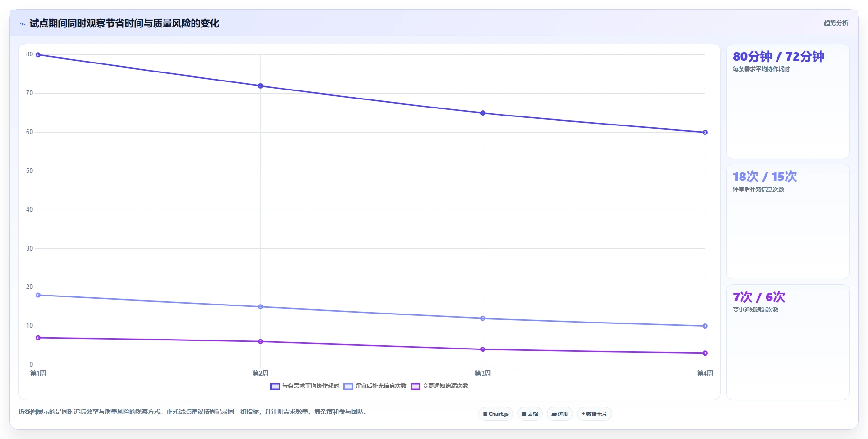
Task: Click the 评审后补充信息次数 caption in the stat card
Action: point(758,189)
